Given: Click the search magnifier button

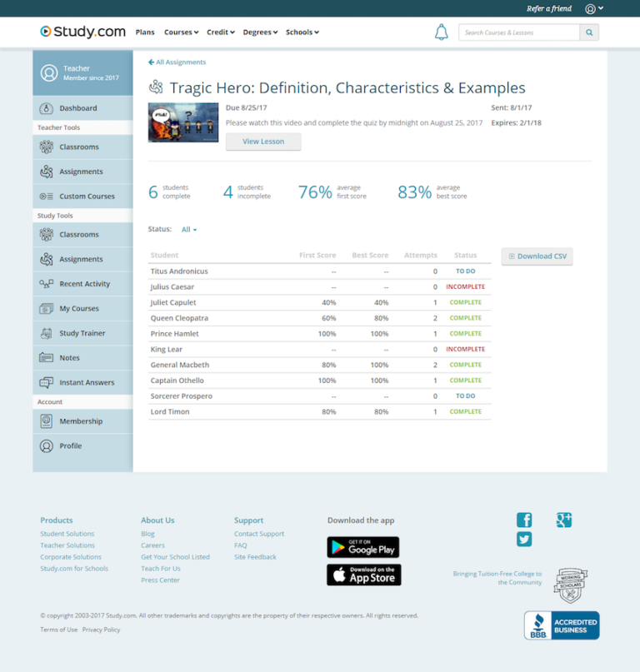Looking at the screenshot, I should click(x=589, y=32).
